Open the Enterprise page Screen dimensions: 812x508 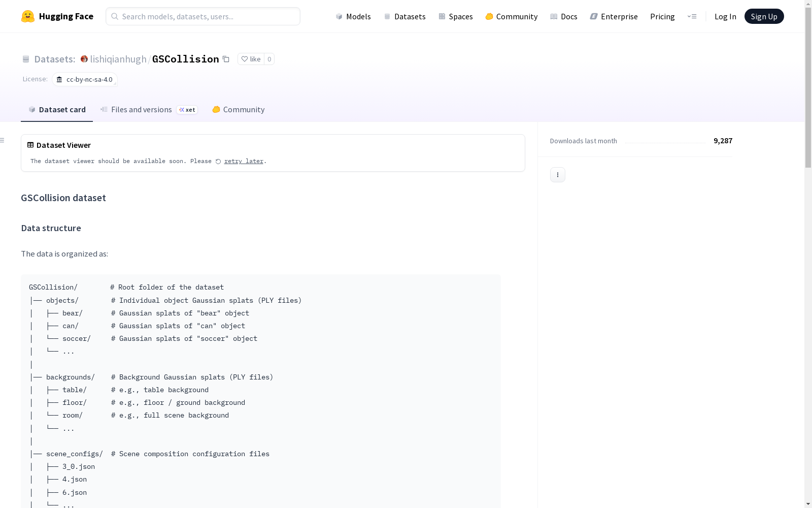pos(614,16)
